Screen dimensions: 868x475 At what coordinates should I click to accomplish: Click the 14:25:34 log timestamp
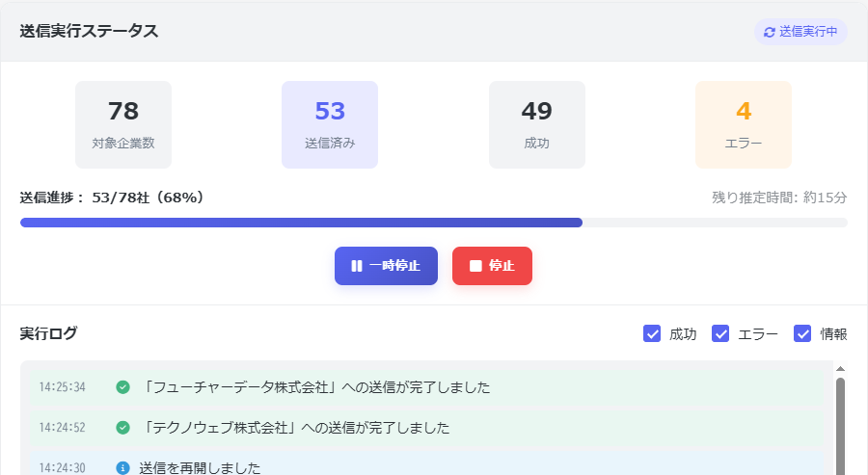(62, 387)
